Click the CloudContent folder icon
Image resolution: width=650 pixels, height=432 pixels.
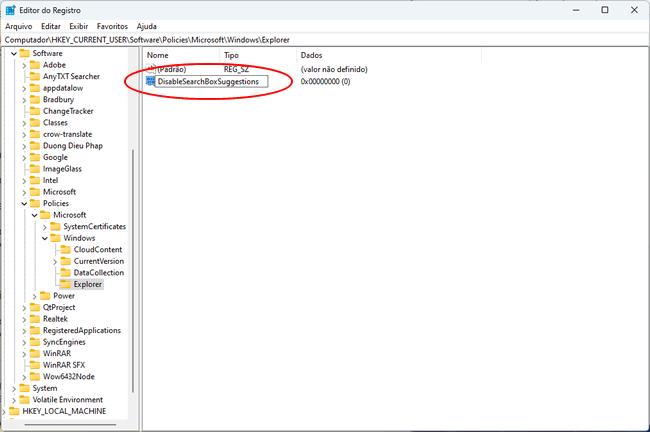click(x=66, y=249)
